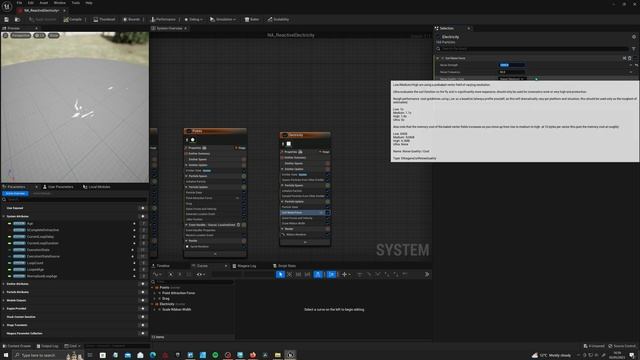This screenshot has height=360, width=640.
Task: Open the Tools menu
Action: pyautogui.click(x=76, y=3)
